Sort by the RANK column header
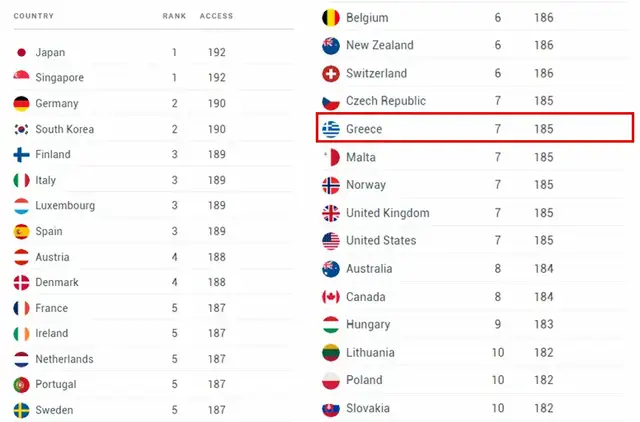This screenshot has height=422, width=640. pyautogui.click(x=174, y=16)
